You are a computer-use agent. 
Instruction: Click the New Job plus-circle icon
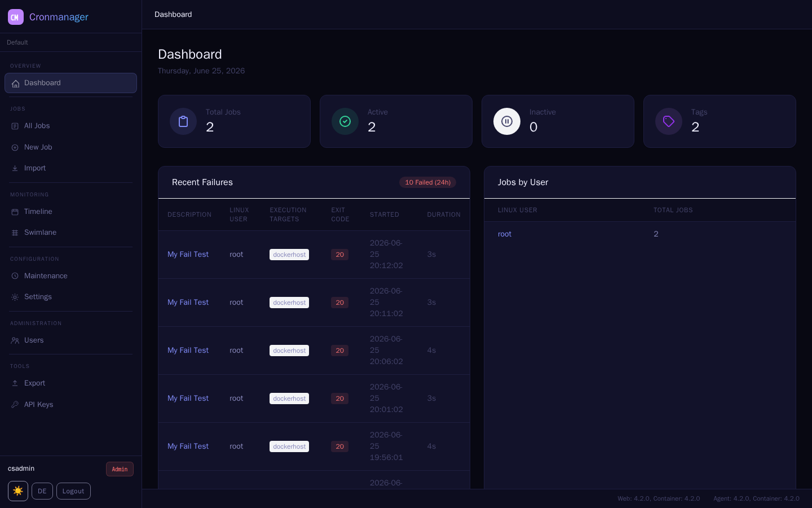click(15, 147)
